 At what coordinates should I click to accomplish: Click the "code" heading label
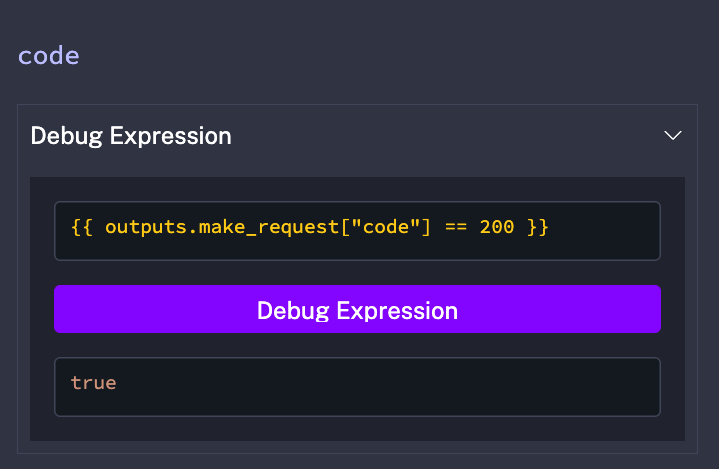coord(49,55)
